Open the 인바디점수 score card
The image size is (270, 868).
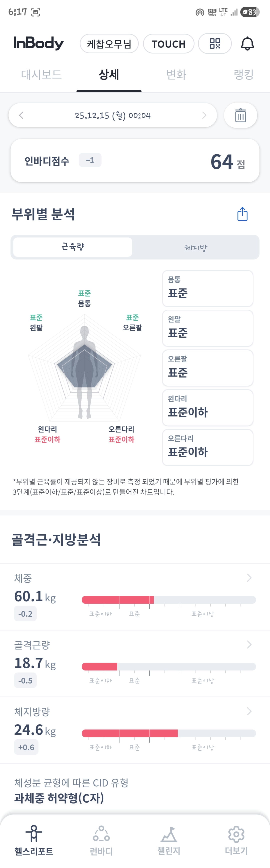point(135,161)
